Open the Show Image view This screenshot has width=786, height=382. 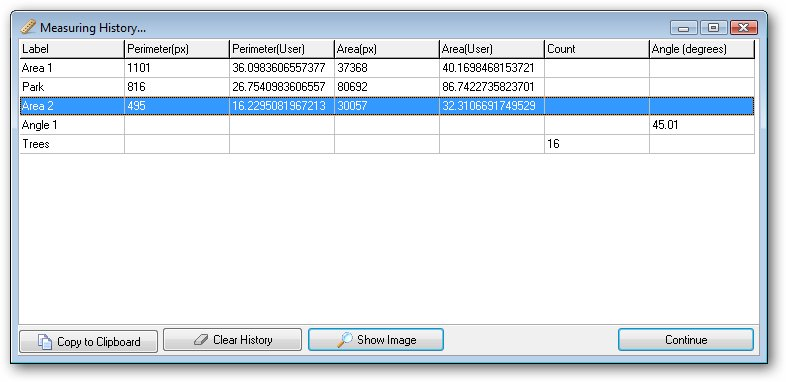tap(376, 340)
